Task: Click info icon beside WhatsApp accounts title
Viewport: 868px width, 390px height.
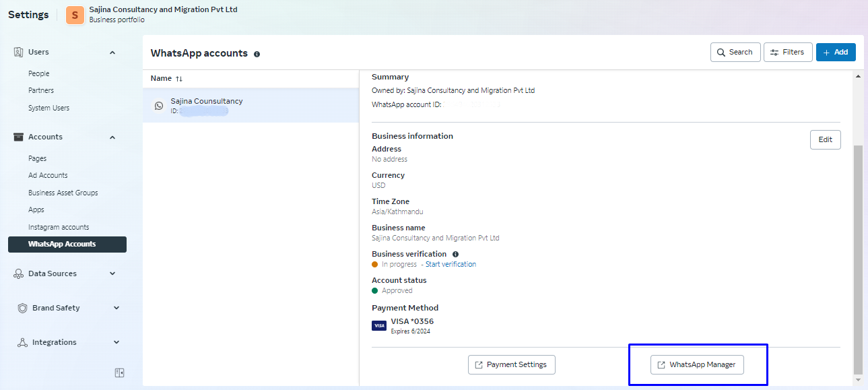Action: (x=257, y=54)
